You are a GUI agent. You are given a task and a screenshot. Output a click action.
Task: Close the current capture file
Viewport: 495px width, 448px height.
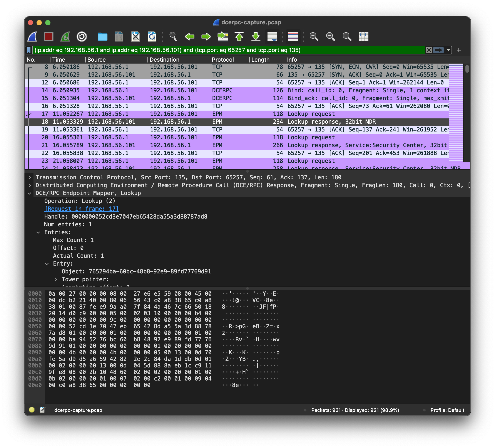click(x=135, y=37)
